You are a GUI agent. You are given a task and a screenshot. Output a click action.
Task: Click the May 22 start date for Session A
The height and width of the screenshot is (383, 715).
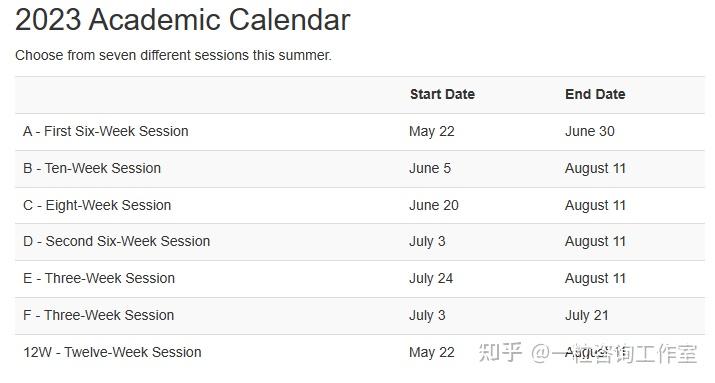coord(432,132)
